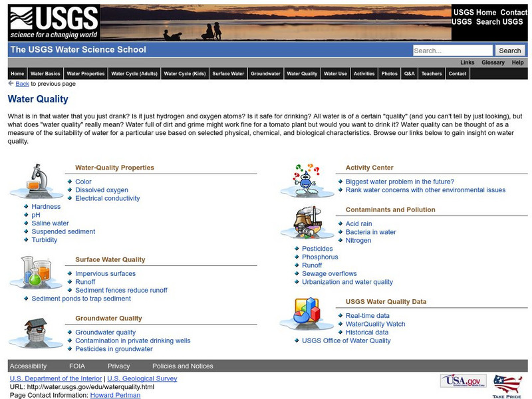The image size is (532, 399).
Task: Open the Water Basics tab
Action: coord(45,74)
